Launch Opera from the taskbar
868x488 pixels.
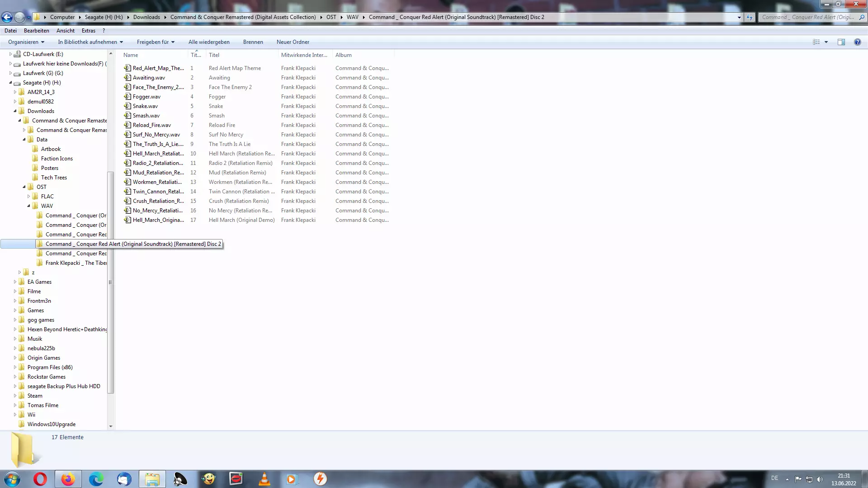coord(40,479)
